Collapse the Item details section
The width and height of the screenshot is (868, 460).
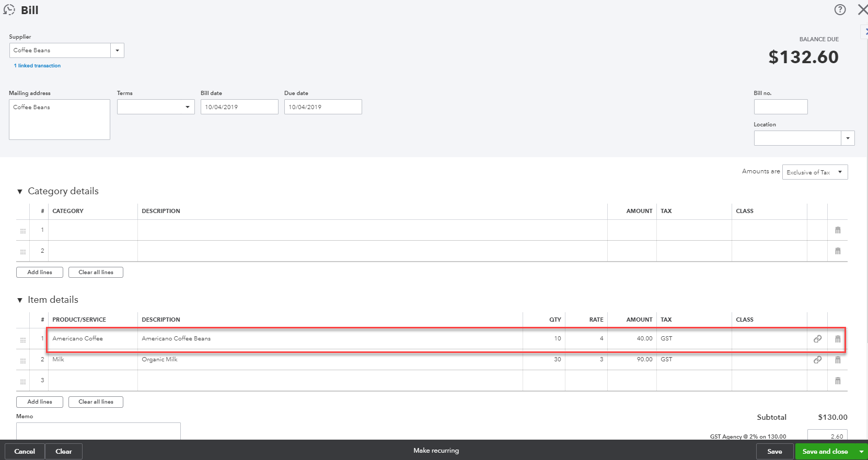tap(20, 300)
